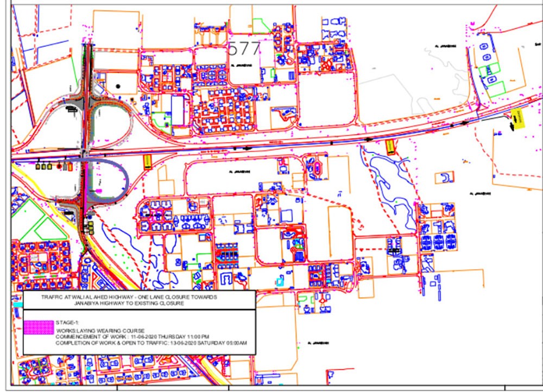This screenshot has width=543, height=392.
Task: Click the Al Janabiyah label under block 577
Action: 242,65
